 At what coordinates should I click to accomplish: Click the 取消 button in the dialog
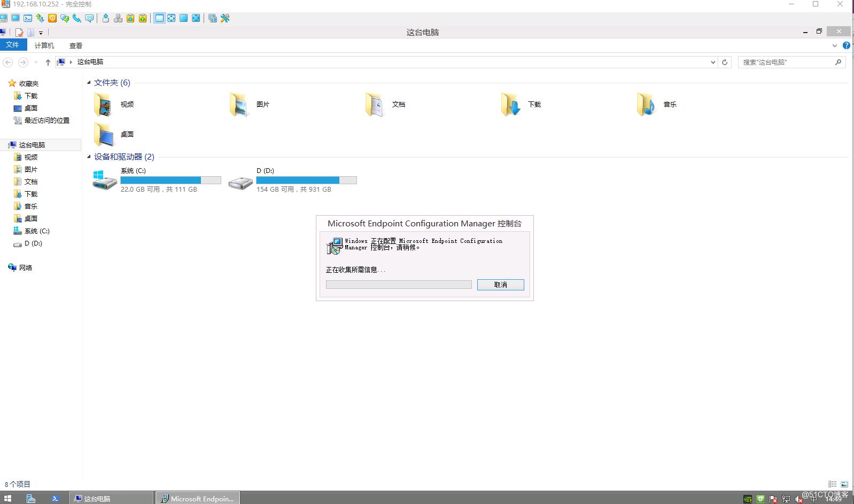coord(501,285)
